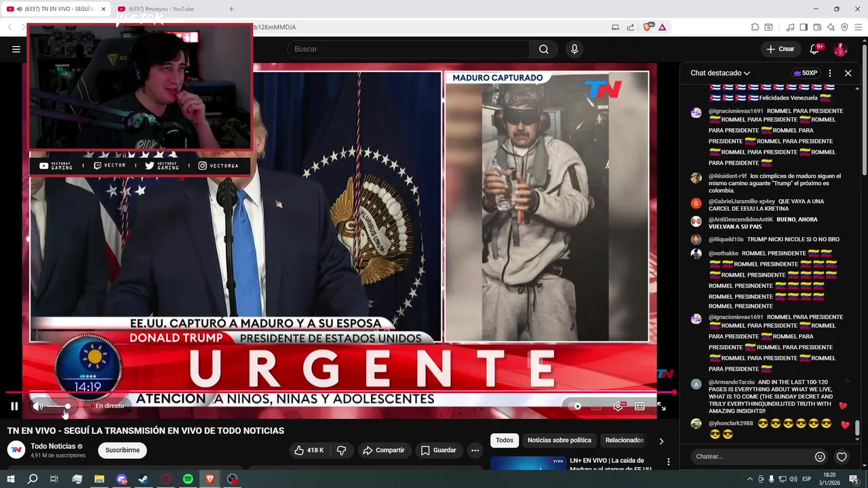Toggle the Brave sidebar panel icon
Viewport: 868px width, 488px height.
coord(804,27)
